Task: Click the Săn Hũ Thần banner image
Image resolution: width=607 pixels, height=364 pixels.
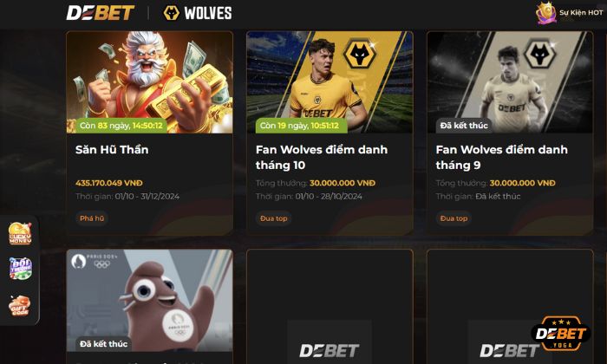Action: click(150, 82)
